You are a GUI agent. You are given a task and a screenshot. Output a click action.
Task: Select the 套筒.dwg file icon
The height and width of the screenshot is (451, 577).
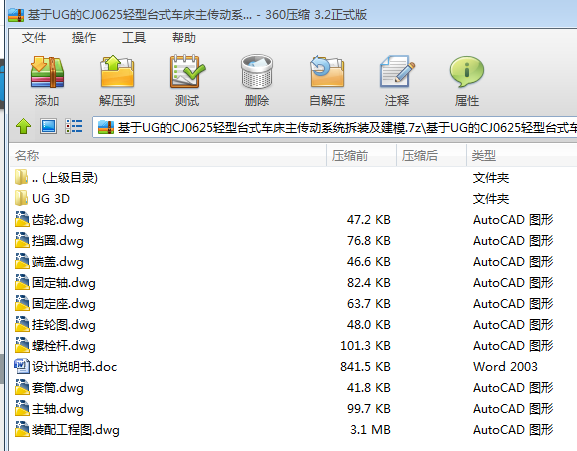coord(22,387)
